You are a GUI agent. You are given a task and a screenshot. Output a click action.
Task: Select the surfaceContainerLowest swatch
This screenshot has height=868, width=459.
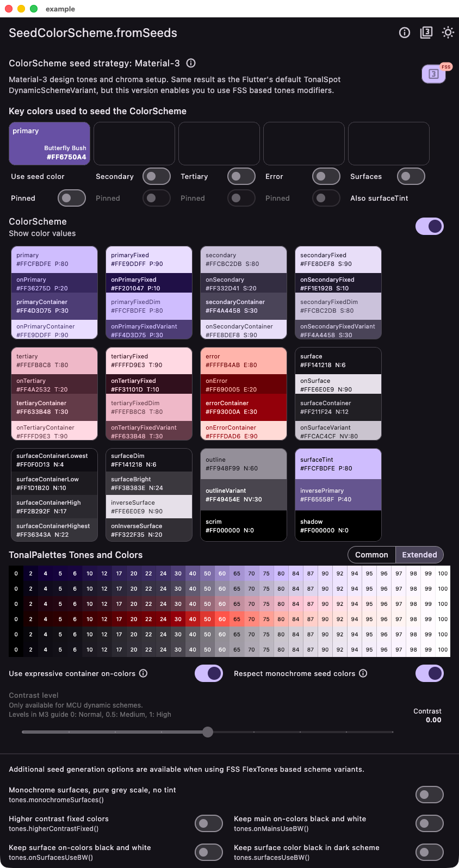click(x=54, y=460)
